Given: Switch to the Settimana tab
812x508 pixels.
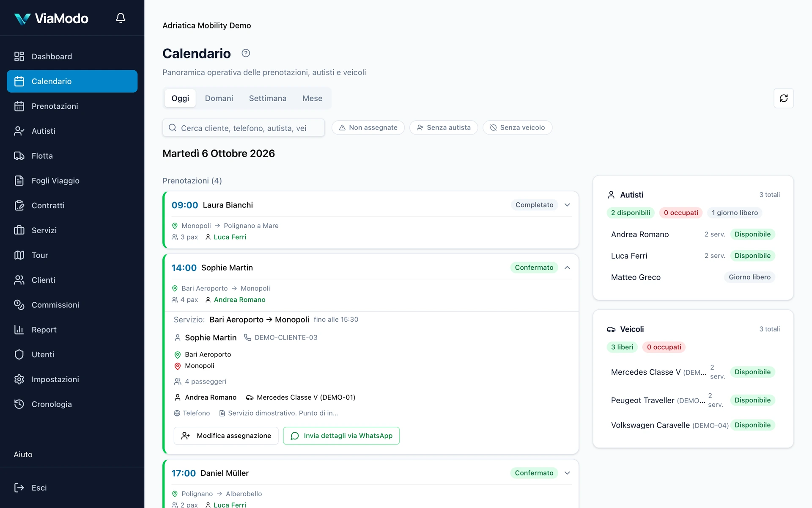Looking at the screenshot, I should tap(268, 98).
